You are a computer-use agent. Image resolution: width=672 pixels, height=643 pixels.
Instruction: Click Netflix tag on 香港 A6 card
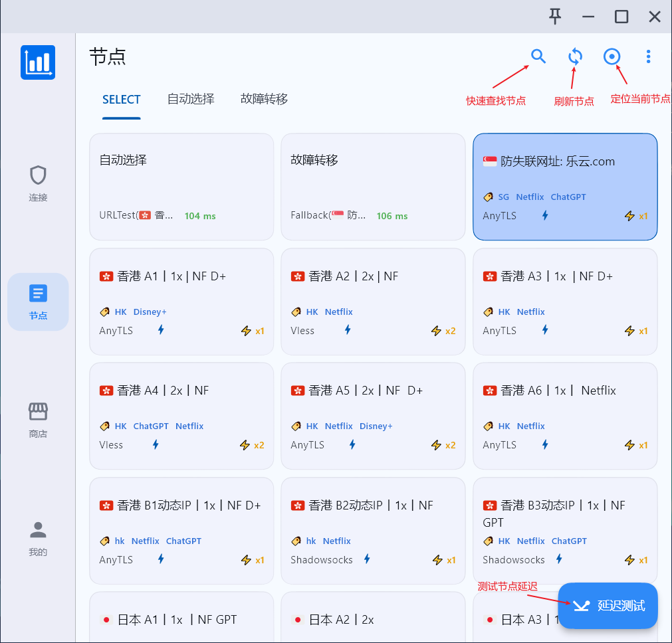[x=530, y=426]
